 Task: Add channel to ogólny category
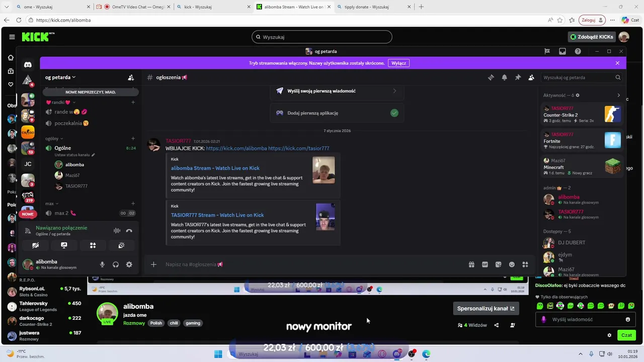133,138
